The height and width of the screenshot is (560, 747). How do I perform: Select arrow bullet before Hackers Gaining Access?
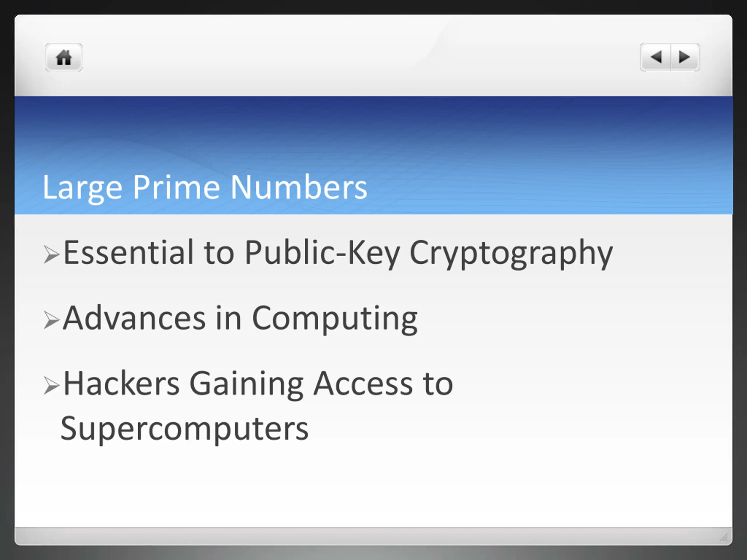click(x=52, y=386)
